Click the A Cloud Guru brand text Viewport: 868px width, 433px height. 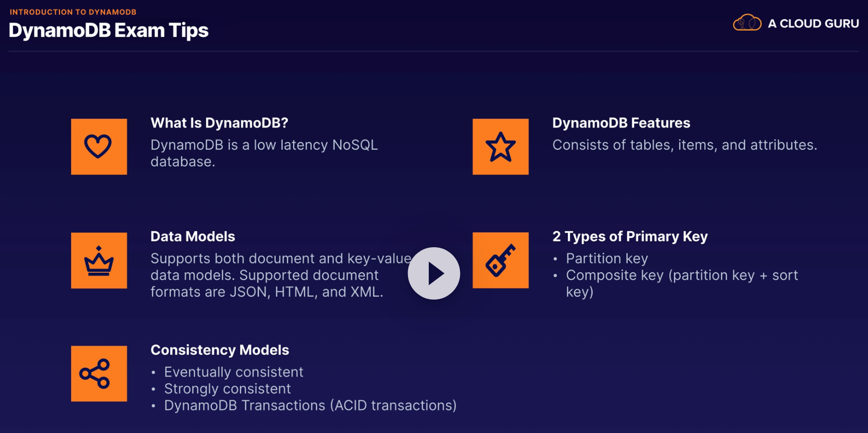pyautogui.click(x=813, y=24)
